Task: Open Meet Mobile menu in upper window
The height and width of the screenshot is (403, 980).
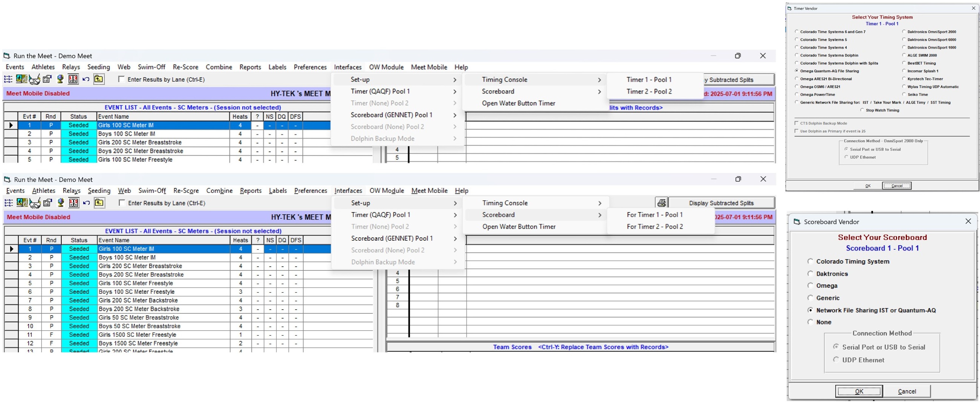Action: point(429,67)
